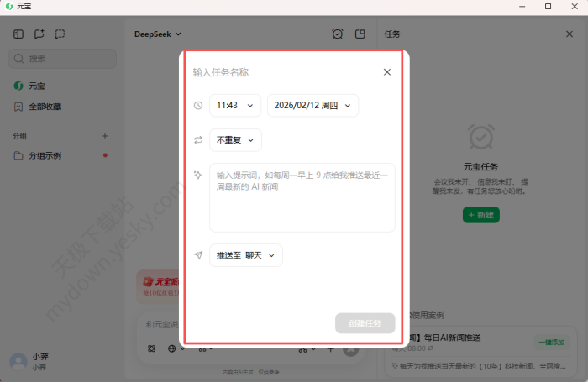Click the 元宝派 red packet banner
This screenshot has width=588, height=382.
click(x=159, y=287)
